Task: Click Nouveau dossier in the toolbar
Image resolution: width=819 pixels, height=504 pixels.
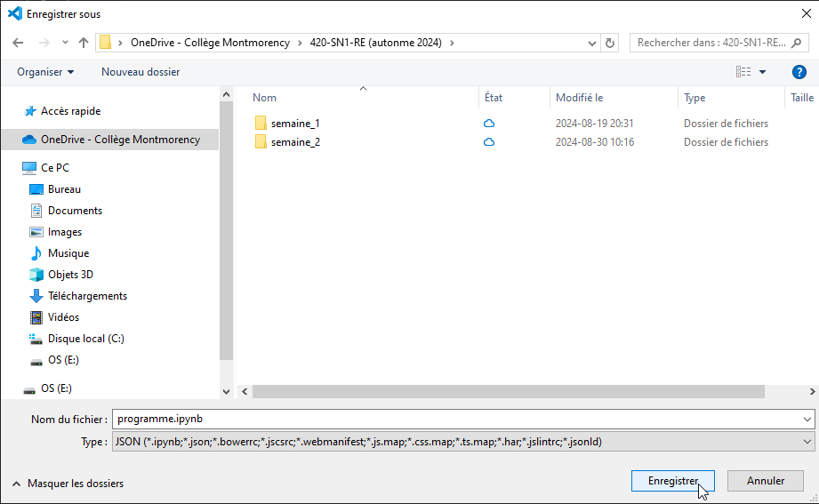Action: 141,72
